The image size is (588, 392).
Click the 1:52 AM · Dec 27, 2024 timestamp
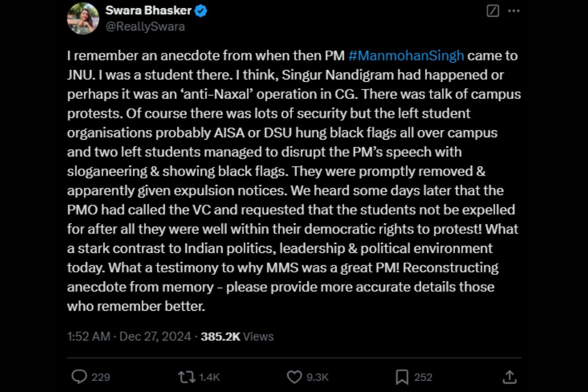click(129, 337)
